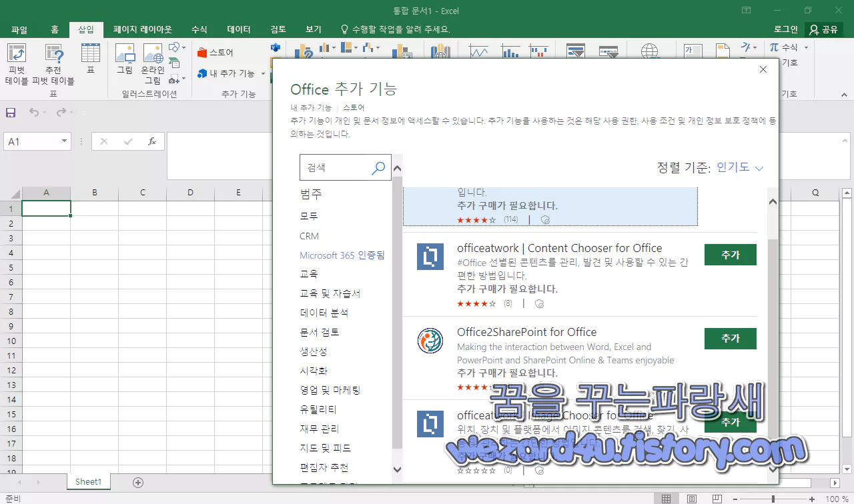Switch to the 수식 tab
The width and height of the screenshot is (854, 504).
click(x=199, y=29)
